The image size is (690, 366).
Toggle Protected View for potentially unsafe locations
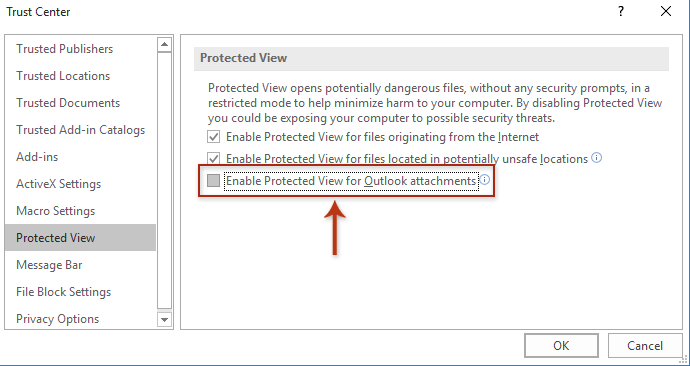point(213,158)
